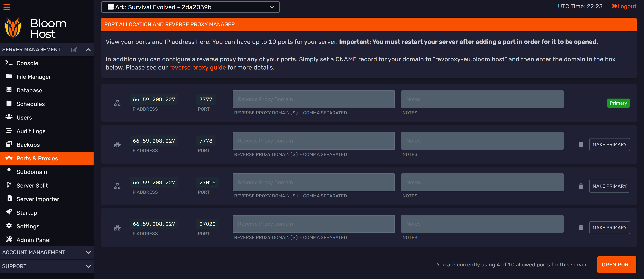Expand the Account Management section
This screenshot has width=644, height=279.
88,252
